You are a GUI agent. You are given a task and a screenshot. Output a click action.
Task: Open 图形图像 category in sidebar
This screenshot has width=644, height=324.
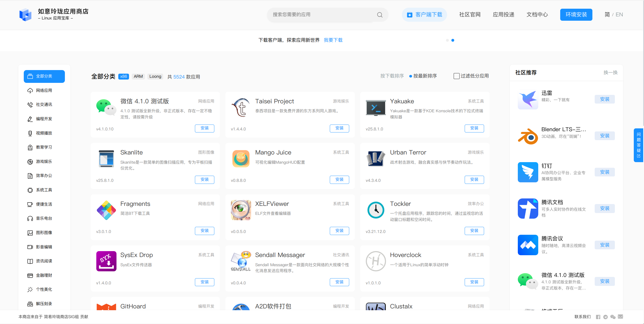(x=44, y=233)
